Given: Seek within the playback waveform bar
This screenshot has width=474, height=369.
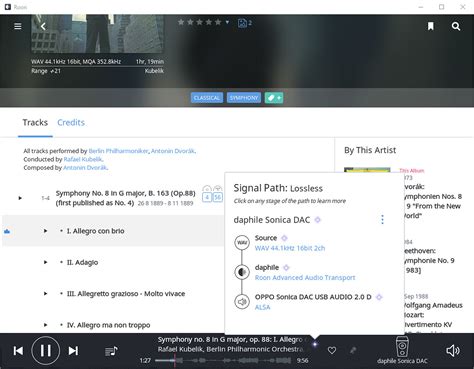Looking at the screenshot, I should click(223, 360).
